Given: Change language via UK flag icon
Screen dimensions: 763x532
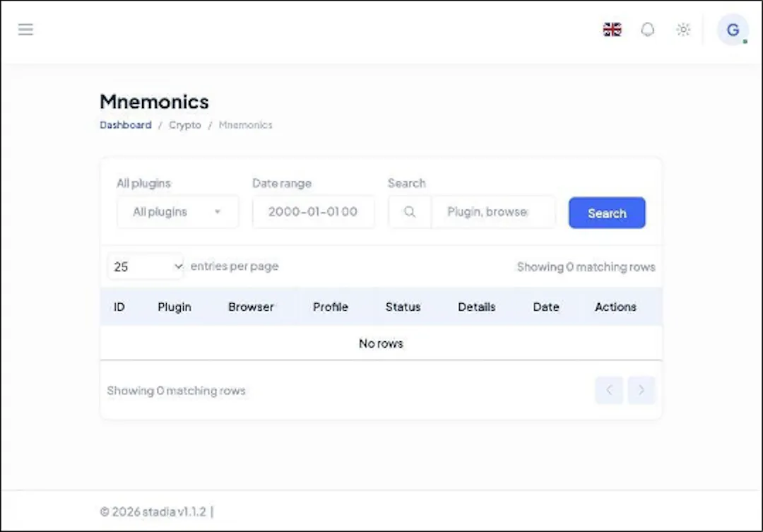Looking at the screenshot, I should coord(612,30).
